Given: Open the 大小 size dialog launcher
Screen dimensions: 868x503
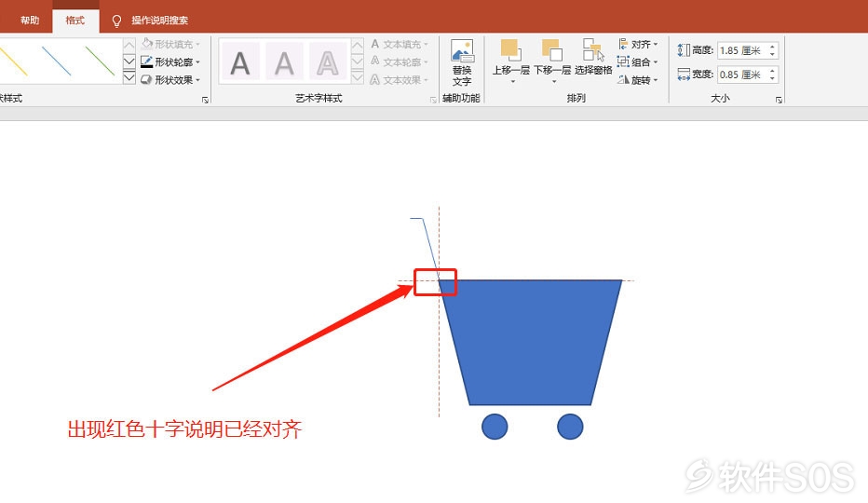Looking at the screenshot, I should (779, 100).
